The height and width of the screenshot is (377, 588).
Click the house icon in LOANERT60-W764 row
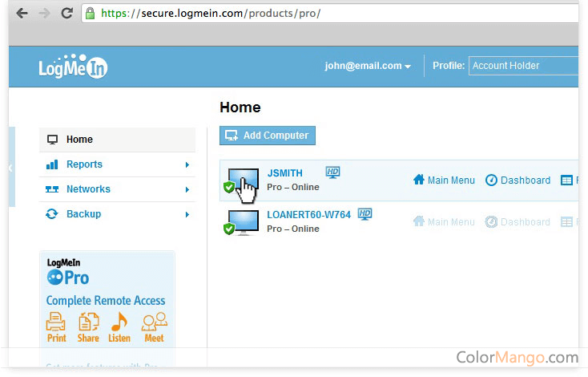[x=419, y=221]
